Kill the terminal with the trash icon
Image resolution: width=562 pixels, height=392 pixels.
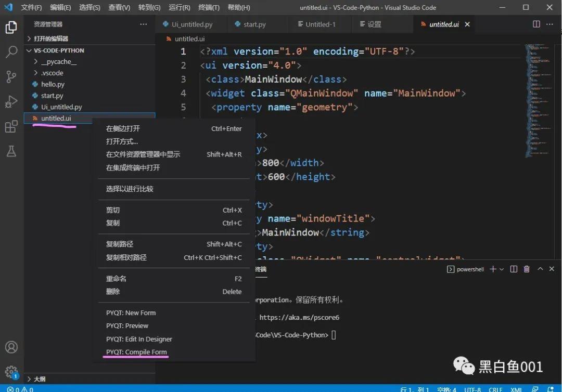(x=527, y=269)
